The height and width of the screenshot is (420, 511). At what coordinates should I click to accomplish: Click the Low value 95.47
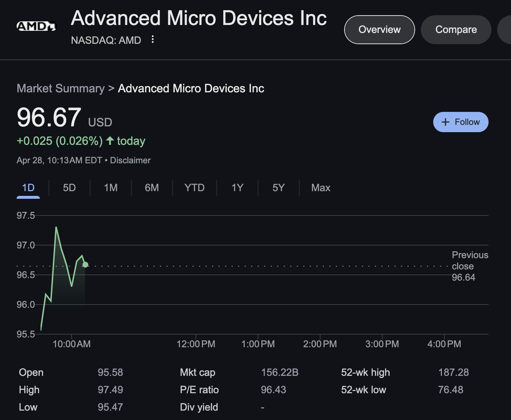(110, 407)
